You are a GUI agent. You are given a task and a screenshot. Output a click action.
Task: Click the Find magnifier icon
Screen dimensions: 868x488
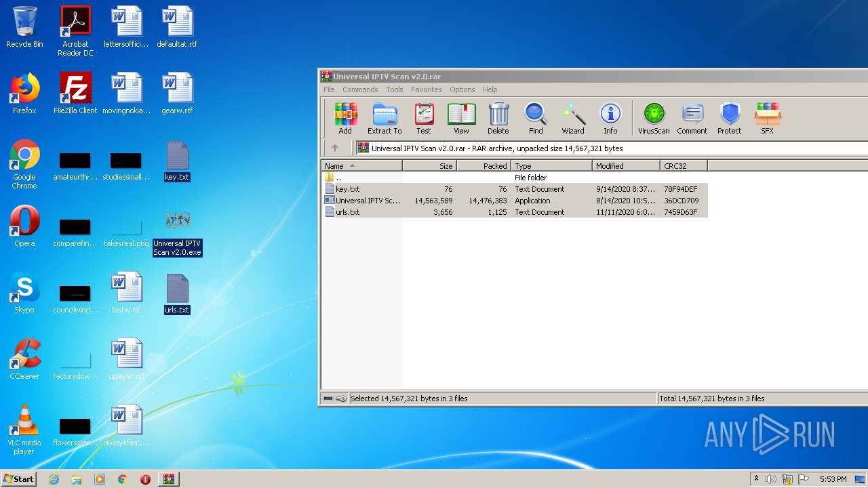tap(536, 119)
